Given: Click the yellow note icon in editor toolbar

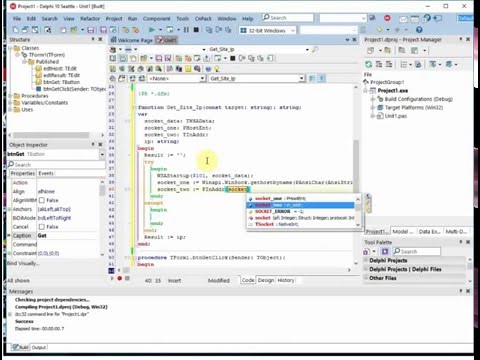Looking at the screenshot, I should [x=188, y=69].
